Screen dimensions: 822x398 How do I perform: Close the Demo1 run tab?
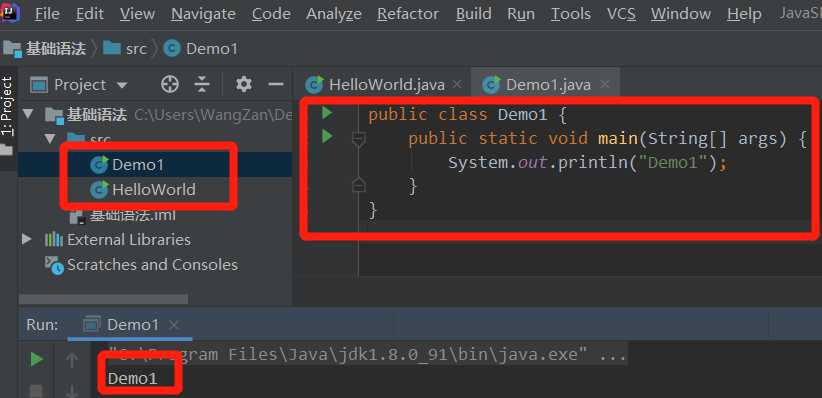[x=174, y=325]
